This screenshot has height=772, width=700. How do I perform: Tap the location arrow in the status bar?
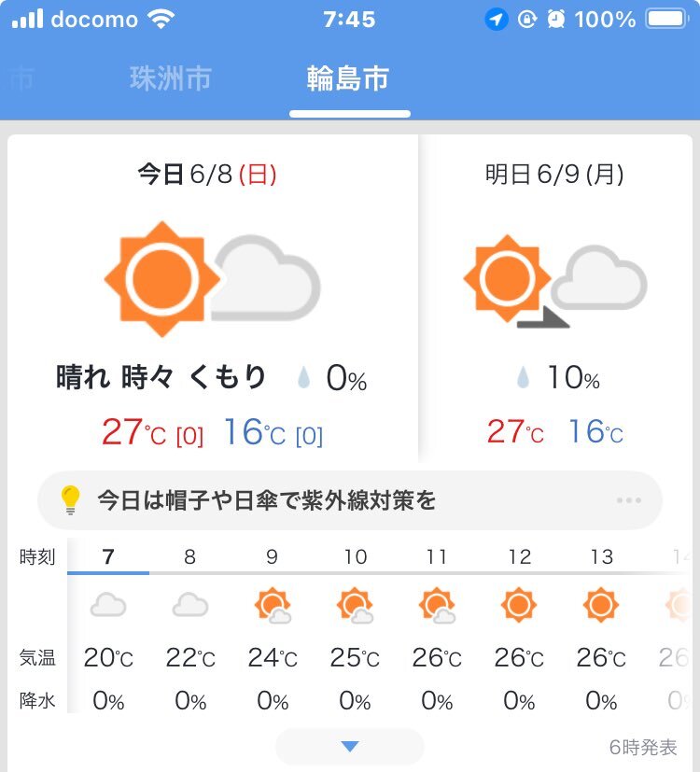[x=497, y=20]
